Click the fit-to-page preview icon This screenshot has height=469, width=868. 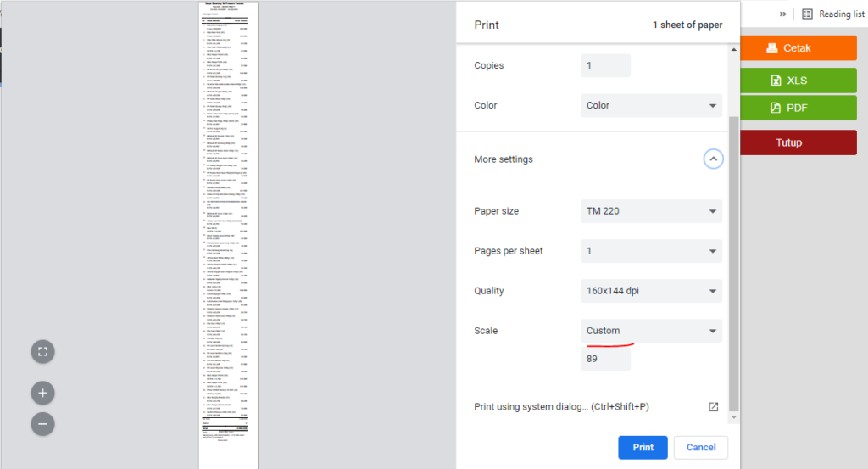42,352
